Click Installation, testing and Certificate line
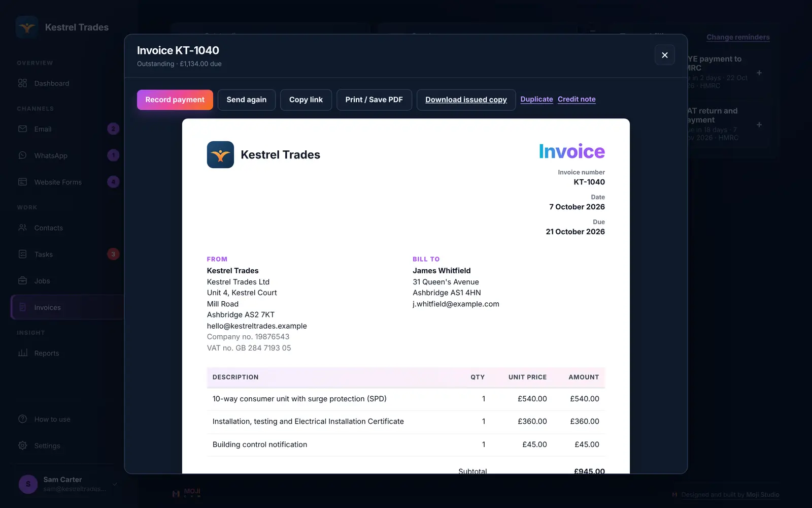The width and height of the screenshot is (812, 508). pos(308,421)
